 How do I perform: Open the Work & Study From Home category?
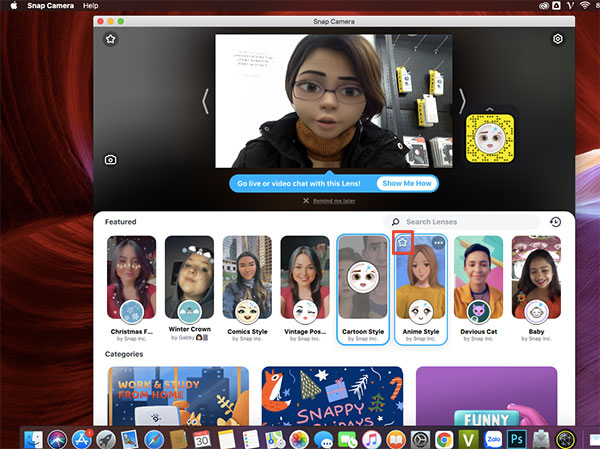178,396
